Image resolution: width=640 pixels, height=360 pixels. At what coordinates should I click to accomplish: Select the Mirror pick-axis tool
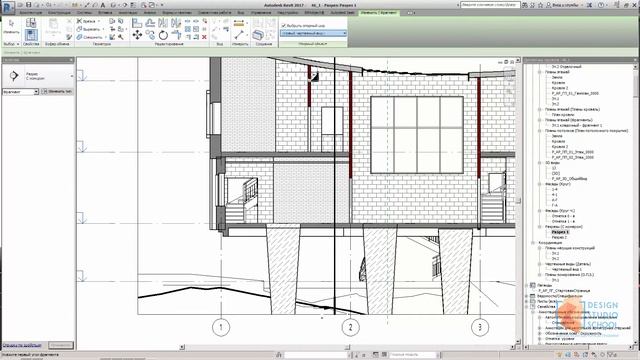[163, 23]
